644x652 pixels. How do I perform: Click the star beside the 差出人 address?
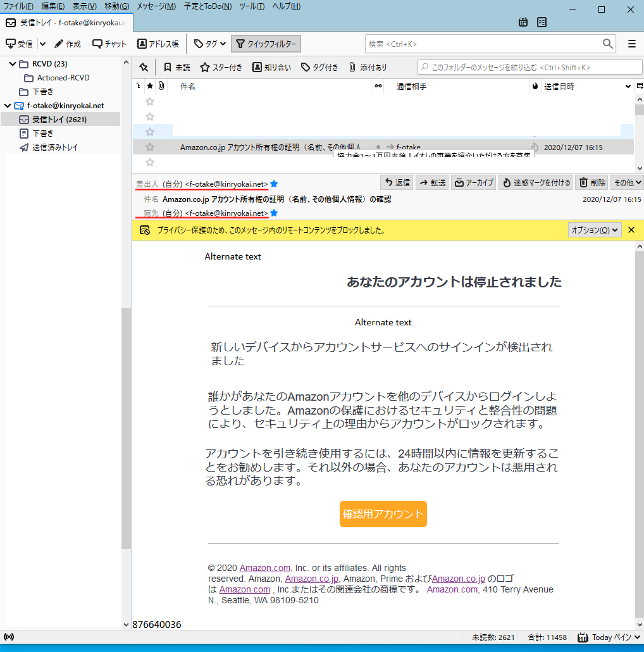click(274, 184)
